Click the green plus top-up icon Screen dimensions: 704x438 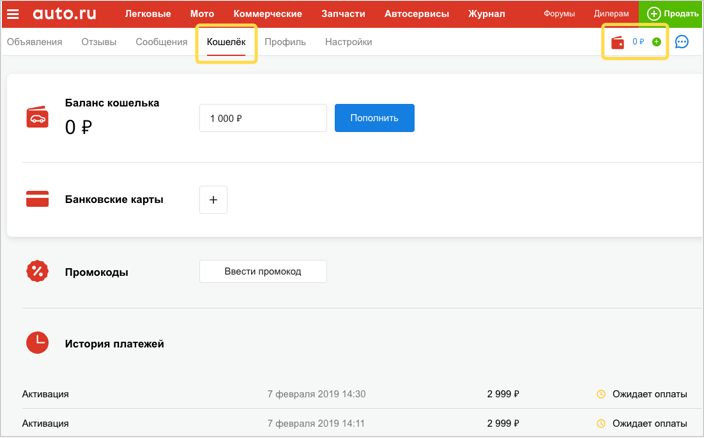coord(656,42)
